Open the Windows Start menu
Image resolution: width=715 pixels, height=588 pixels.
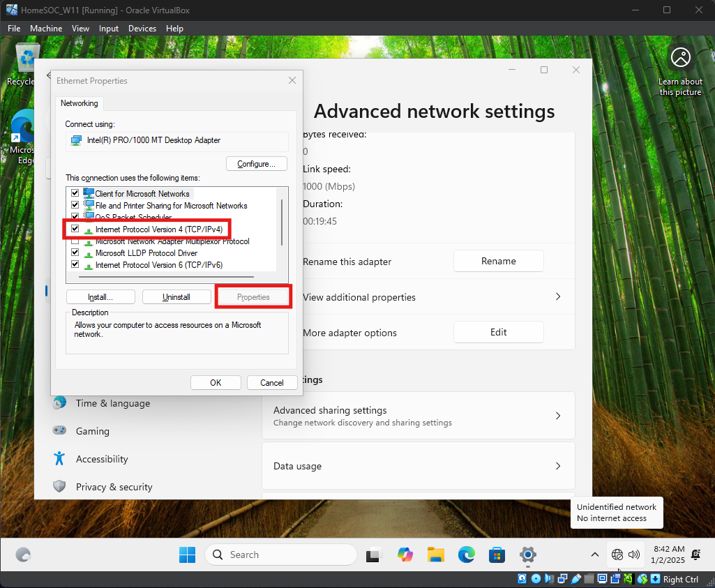(188, 555)
